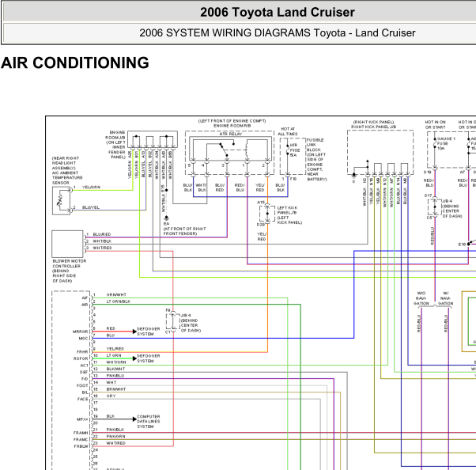Select the 'WHT/GRN' wire label at pin 11
Viewport: 476px width, 470px height.
(x=116, y=362)
